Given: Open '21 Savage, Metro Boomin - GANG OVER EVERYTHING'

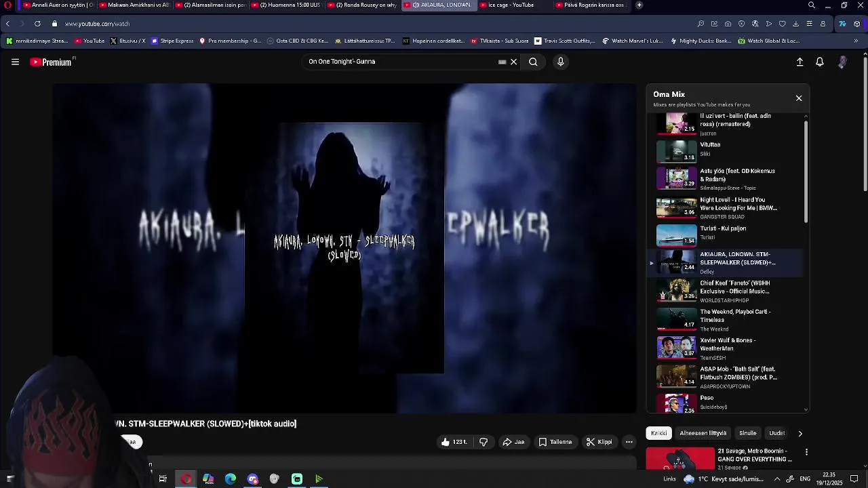Looking at the screenshot, I should pos(754,455).
